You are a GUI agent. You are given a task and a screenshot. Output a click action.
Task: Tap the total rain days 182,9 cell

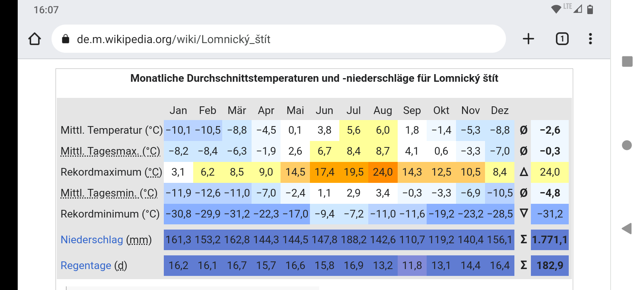pyautogui.click(x=549, y=265)
